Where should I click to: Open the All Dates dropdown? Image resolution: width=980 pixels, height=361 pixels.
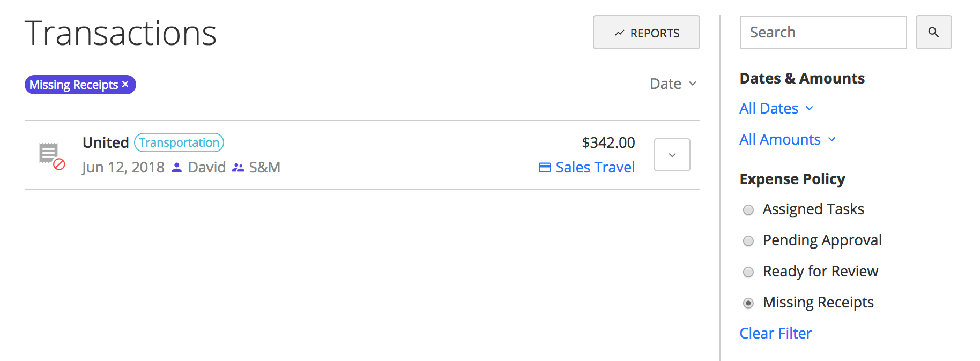[x=776, y=108]
